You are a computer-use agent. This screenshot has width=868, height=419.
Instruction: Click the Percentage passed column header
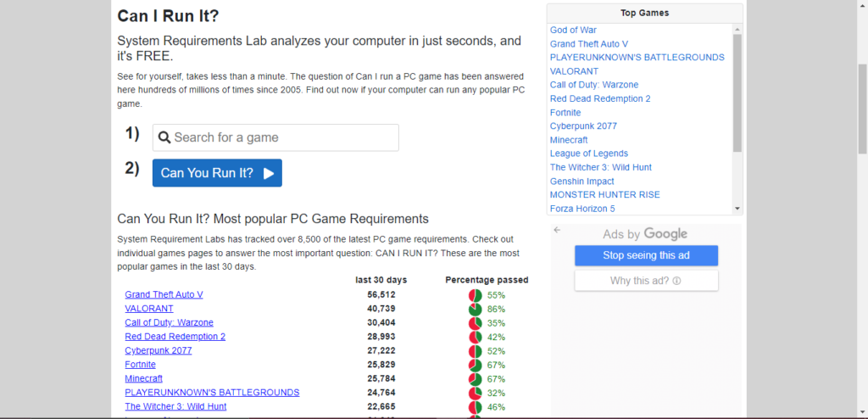487,280
